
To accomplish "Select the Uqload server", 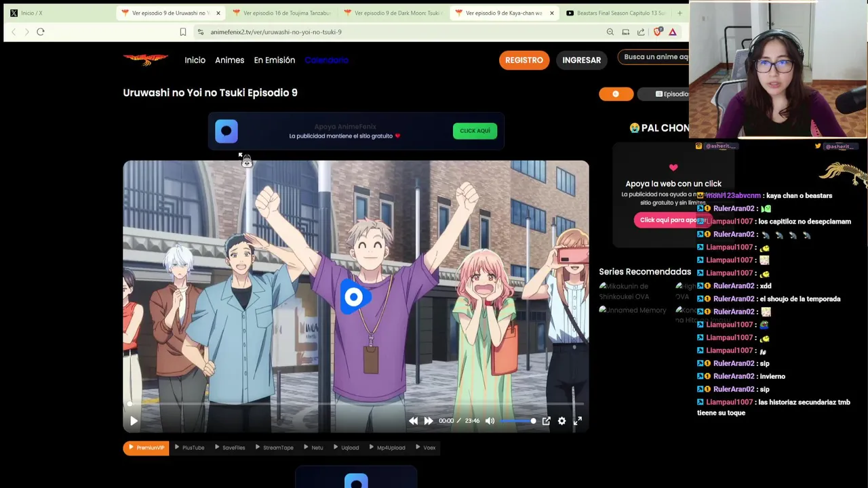I will (x=347, y=448).
